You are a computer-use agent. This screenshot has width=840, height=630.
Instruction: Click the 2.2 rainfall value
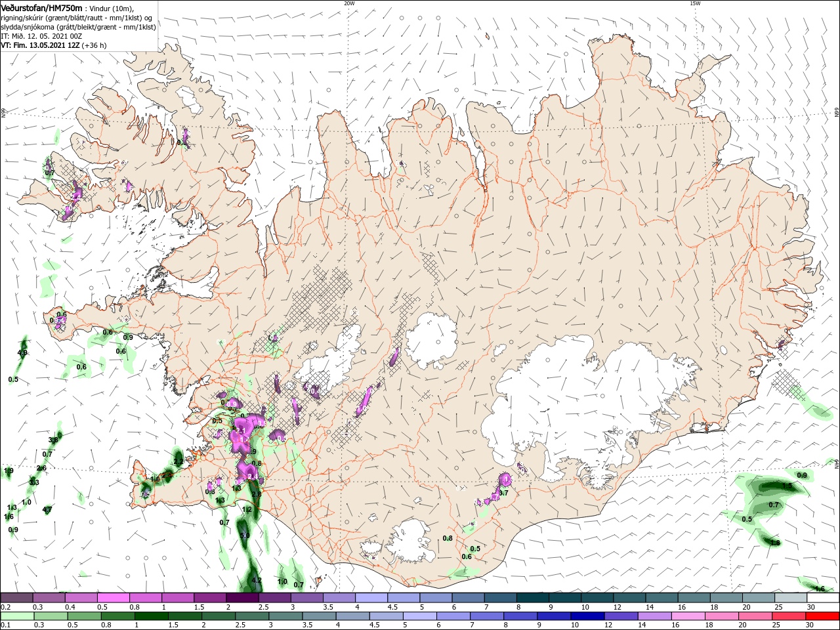coord(178,462)
